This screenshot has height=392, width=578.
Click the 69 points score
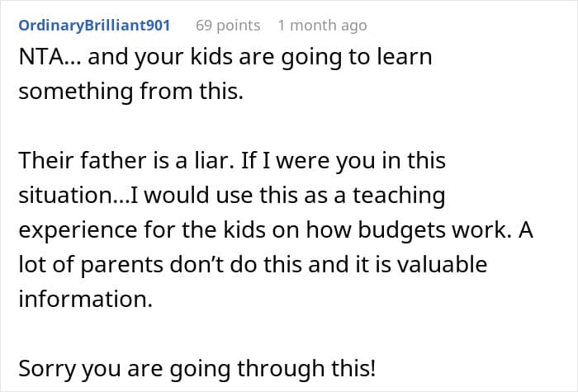point(227,26)
